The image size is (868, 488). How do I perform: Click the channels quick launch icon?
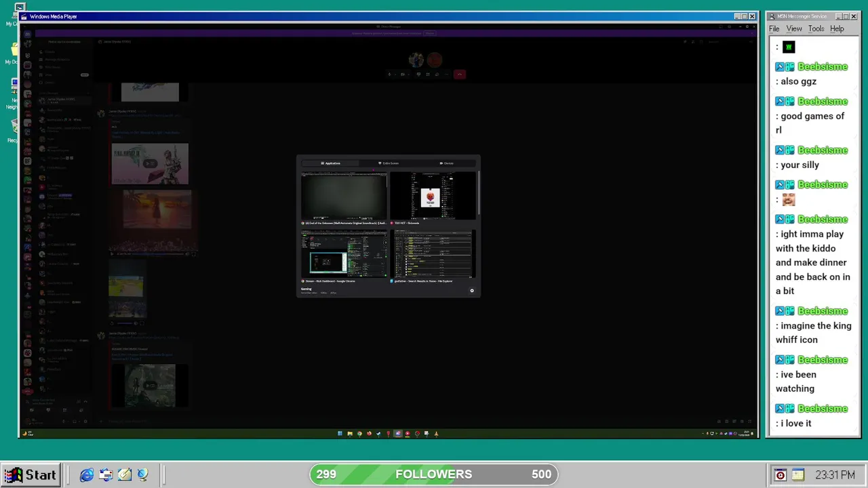(x=143, y=475)
